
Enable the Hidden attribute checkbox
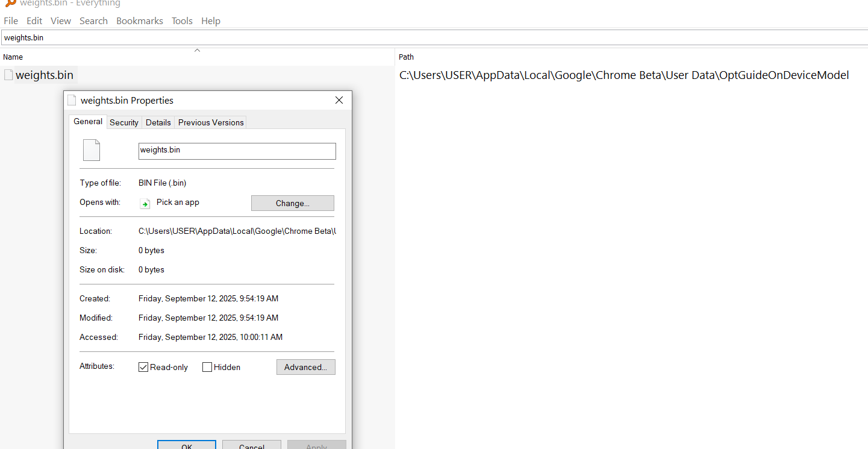click(207, 367)
